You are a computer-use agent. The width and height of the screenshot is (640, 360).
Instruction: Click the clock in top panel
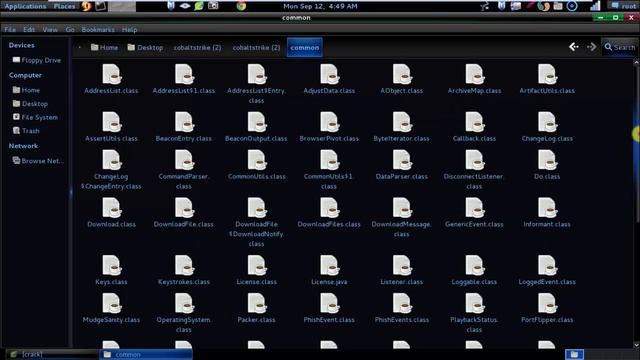tap(320, 6)
